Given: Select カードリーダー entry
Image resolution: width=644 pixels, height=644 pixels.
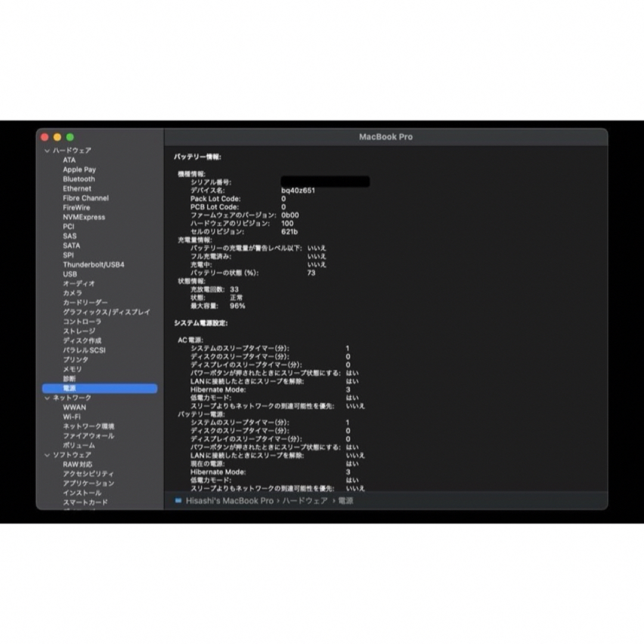Looking at the screenshot, I should (85, 303).
